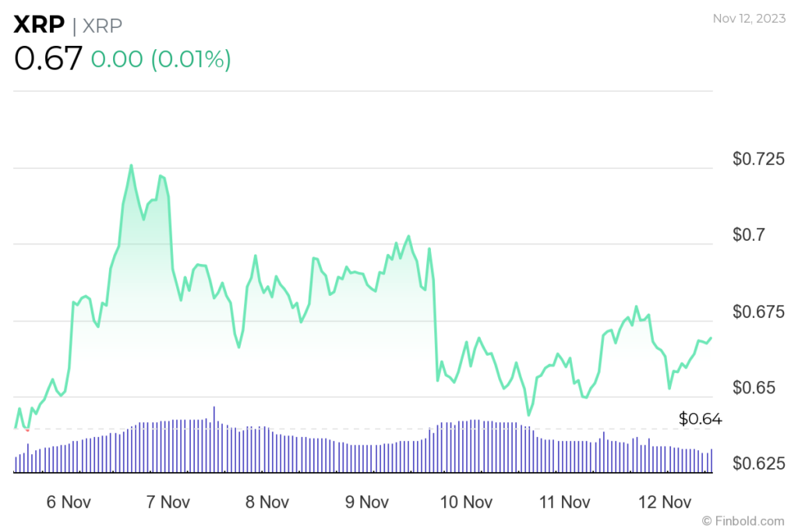Click the date Nov 12, 2023
Viewport: 798px width, 532px height.
749,19
